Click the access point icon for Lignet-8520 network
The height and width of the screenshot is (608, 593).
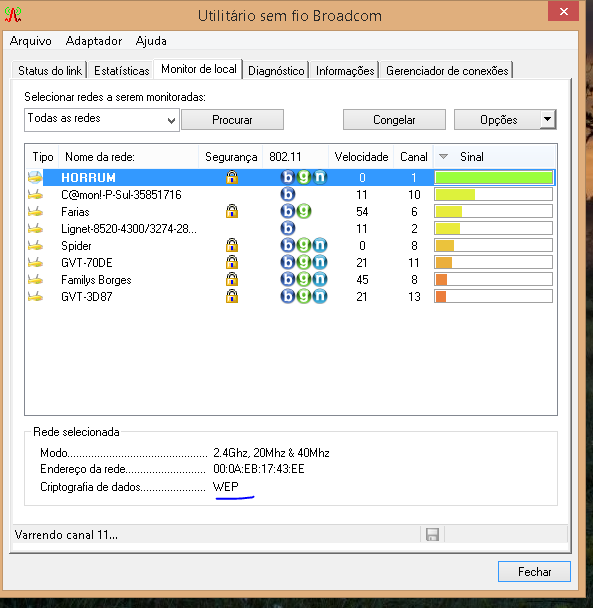35,229
